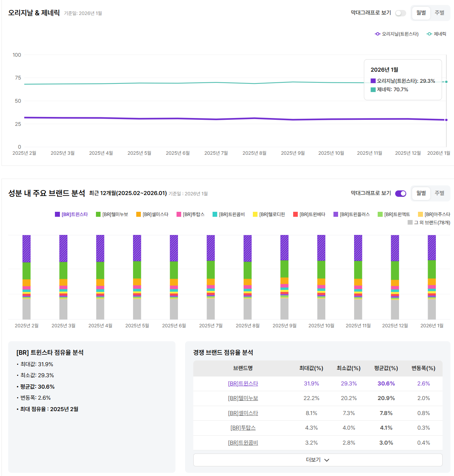Click the [BR]투탑스 pink legend icon

(x=179, y=214)
